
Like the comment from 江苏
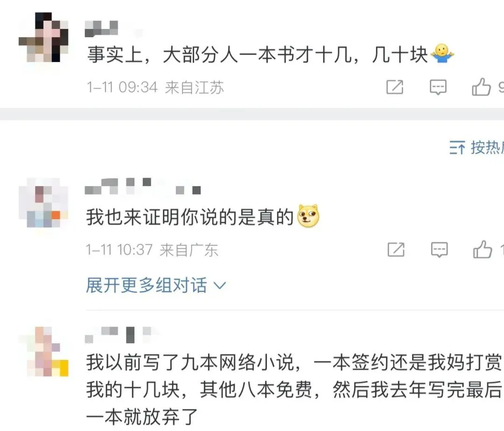[x=481, y=87]
